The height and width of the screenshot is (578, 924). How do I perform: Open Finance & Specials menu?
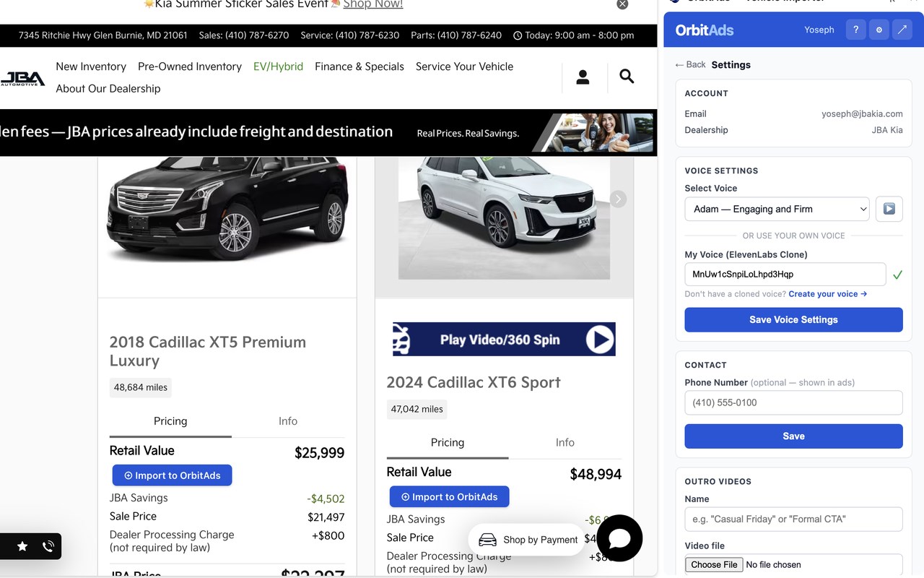pos(359,66)
